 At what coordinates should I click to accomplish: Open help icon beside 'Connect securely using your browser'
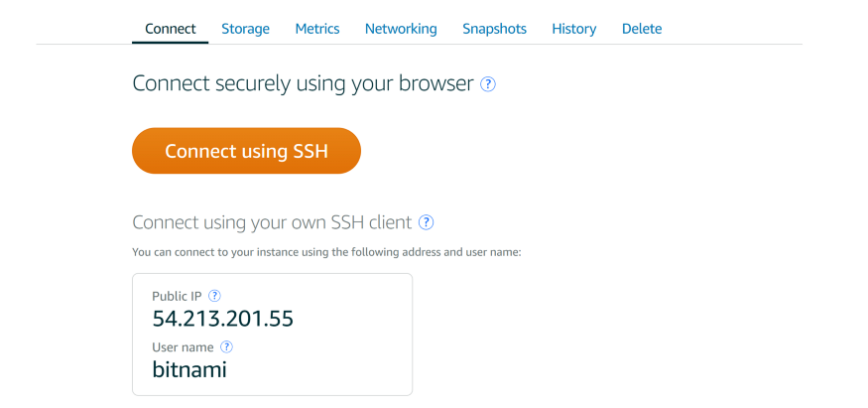pyautogui.click(x=488, y=84)
